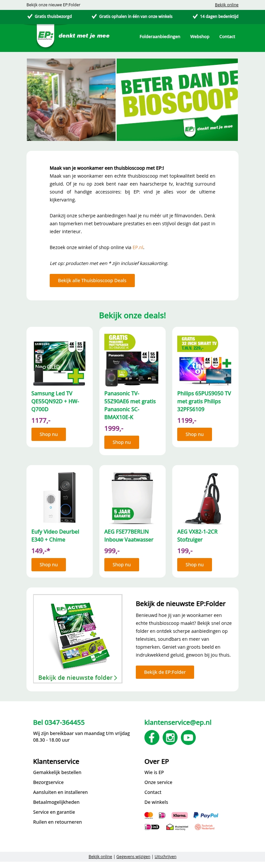Viewport: 265px width, 868px height.
Task: Open the EP.nl link in text
Action: pyautogui.click(x=138, y=247)
